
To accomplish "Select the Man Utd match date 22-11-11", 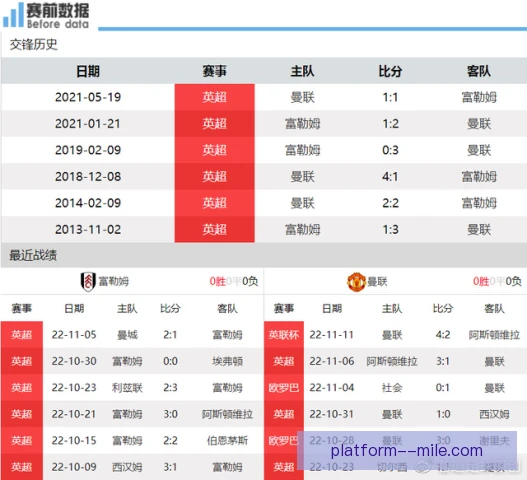I will click(332, 335).
